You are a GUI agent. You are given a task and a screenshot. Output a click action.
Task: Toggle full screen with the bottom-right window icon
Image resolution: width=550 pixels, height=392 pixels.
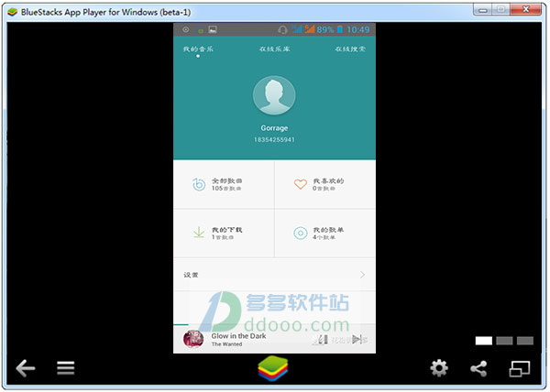coord(520,369)
